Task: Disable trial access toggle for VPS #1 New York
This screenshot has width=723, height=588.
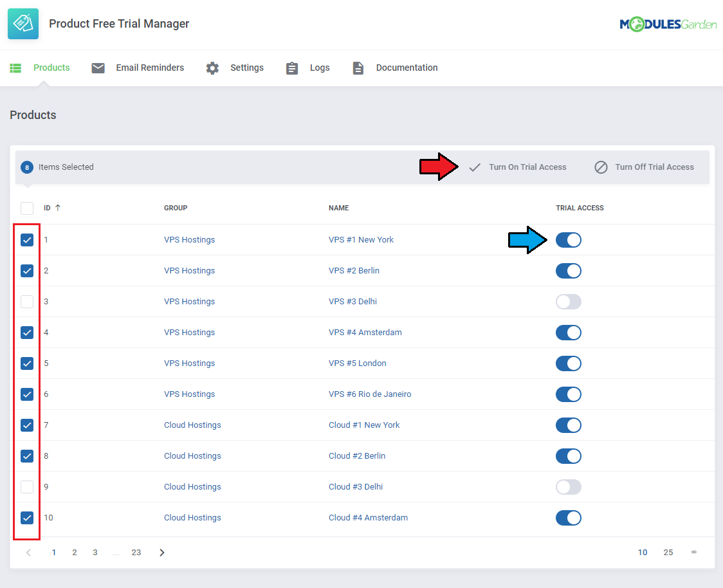Action: (569, 240)
